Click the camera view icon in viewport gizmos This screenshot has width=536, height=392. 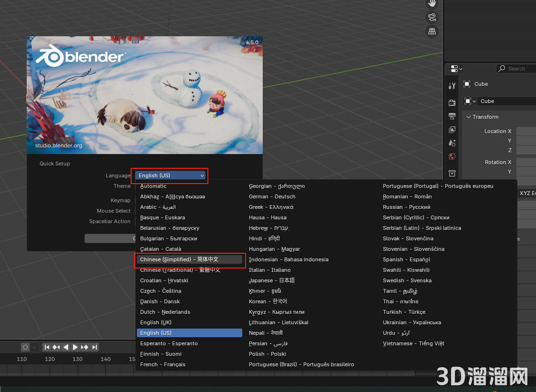pyautogui.click(x=432, y=17)
